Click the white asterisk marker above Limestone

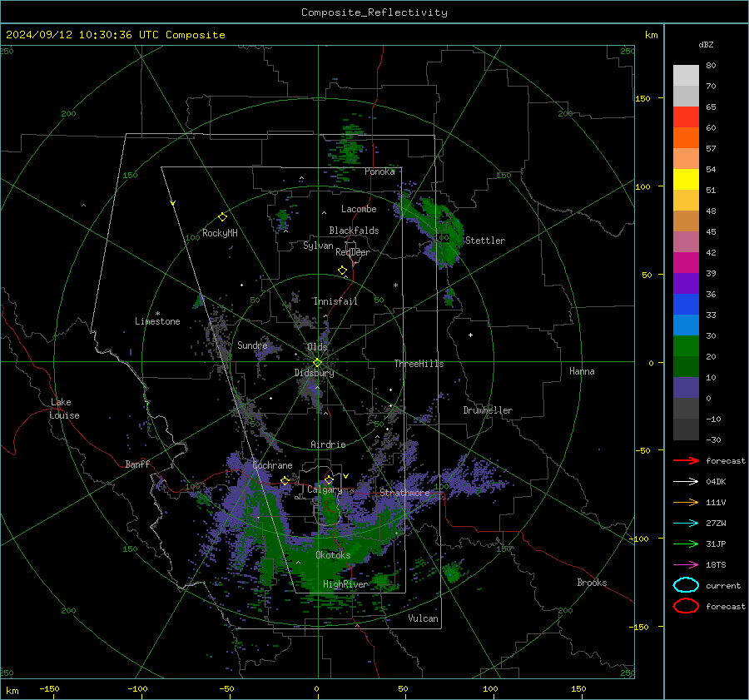pyautogui.click(x=157, y=314)
